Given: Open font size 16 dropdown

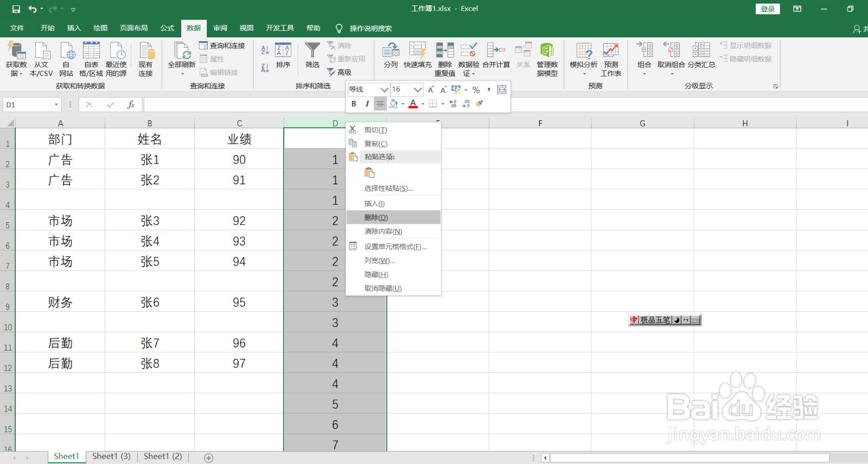Looking at the screenshot, I should click(x=418, y=89).
